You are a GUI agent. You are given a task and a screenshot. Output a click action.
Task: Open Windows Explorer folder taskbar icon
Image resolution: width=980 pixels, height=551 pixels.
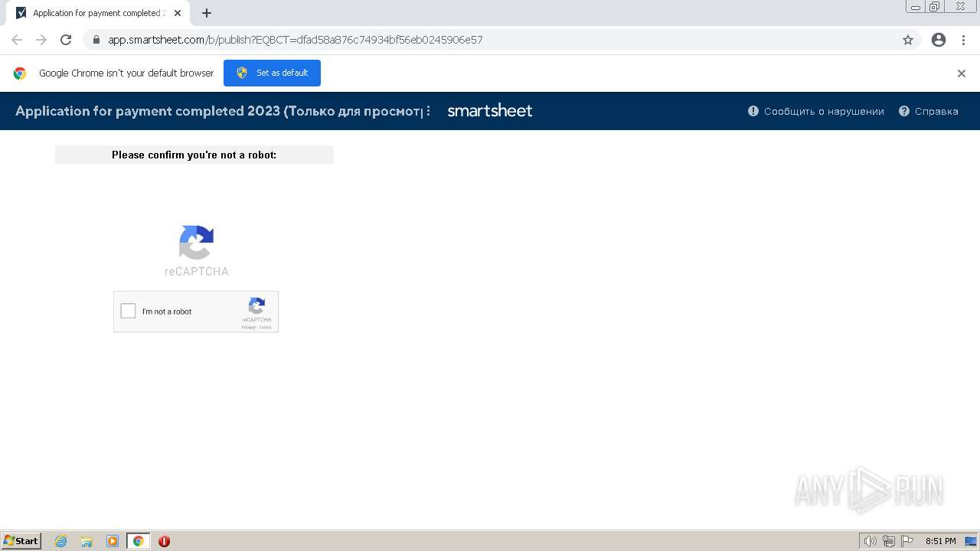coord(87,541)
